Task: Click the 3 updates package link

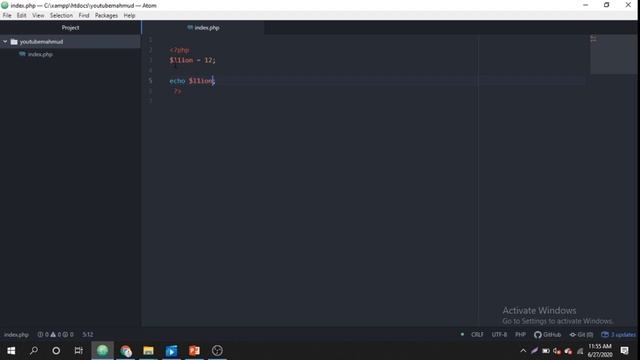Action: point(618,335)
